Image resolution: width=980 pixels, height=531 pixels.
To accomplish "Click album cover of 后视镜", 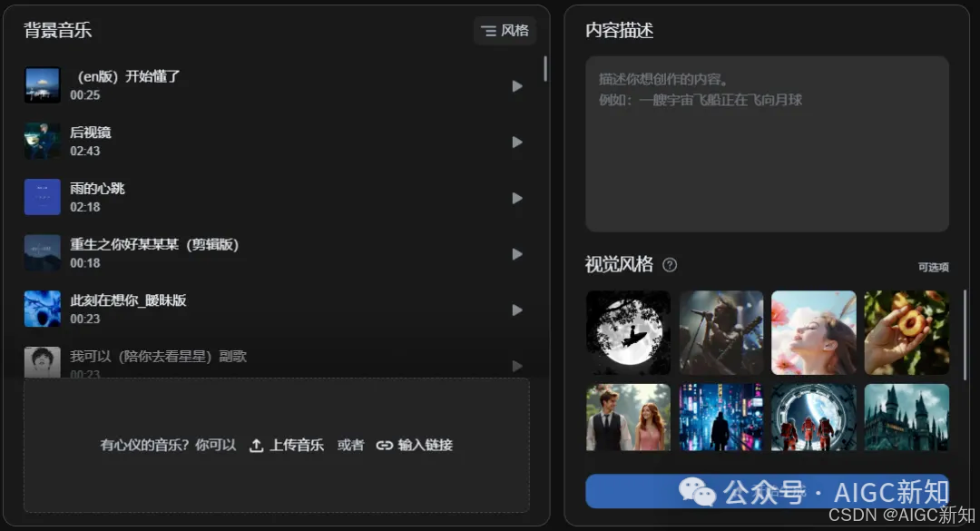I will point(43,141).
